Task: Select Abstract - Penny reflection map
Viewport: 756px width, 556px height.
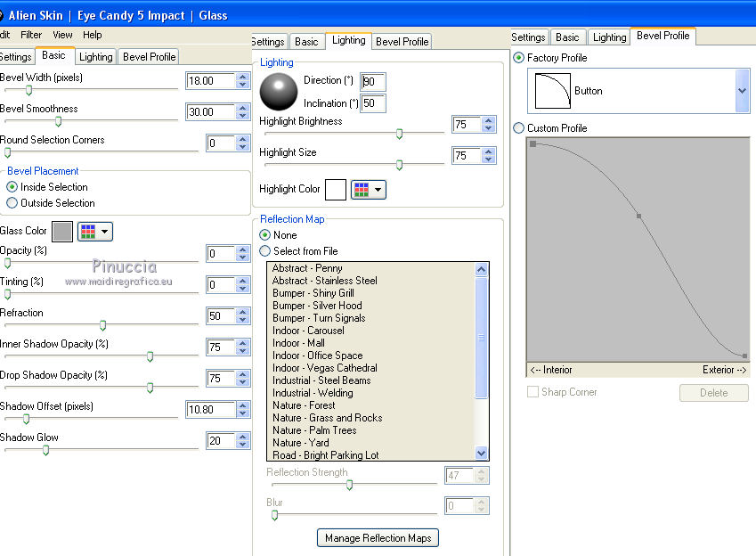Action: pyautogui.click(x=307, y=268)
